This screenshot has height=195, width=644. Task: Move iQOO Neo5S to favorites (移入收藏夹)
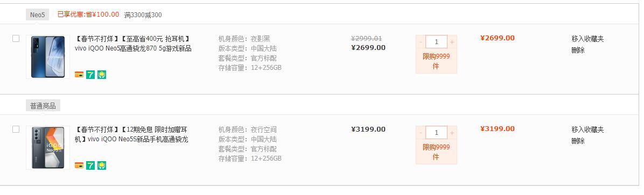point(587,130)
